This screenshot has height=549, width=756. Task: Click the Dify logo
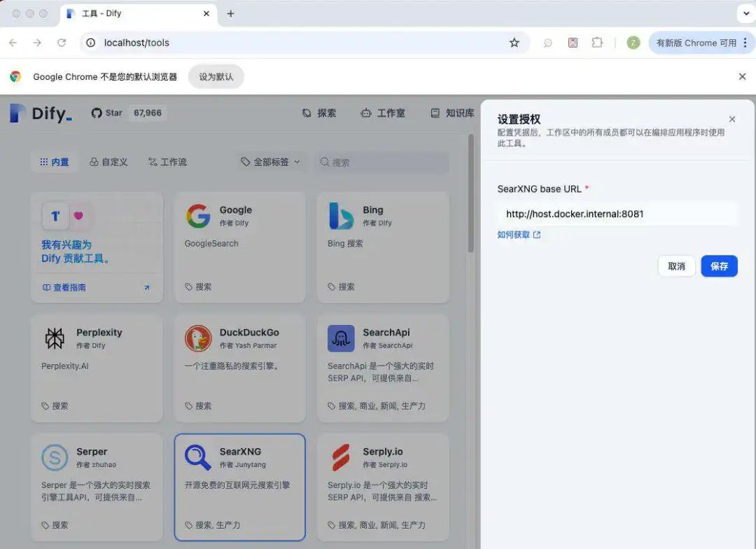click(x=41, y=113)
